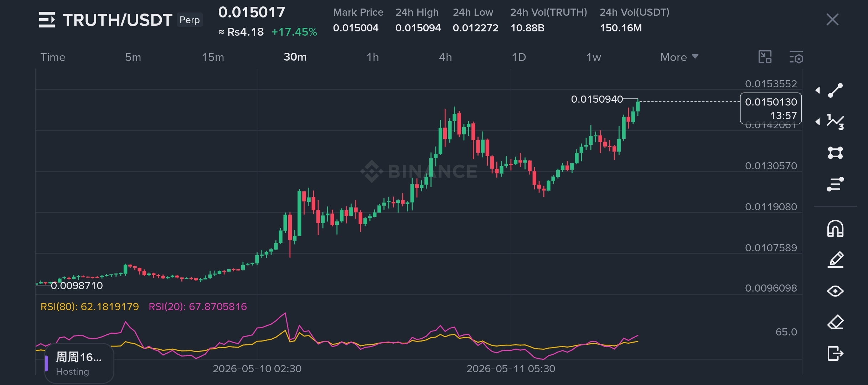Screen dimensions: 868x385
Task: Switch to the Time chart tab
Action: tap(53, 57)
